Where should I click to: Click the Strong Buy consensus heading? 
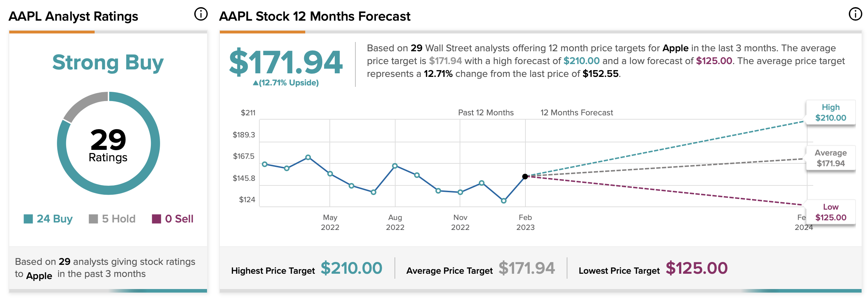108,63
